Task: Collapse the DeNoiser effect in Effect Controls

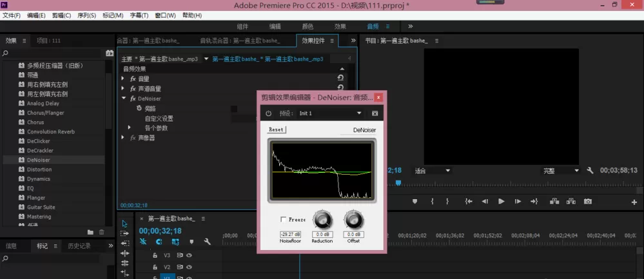Action: point(124,99)
